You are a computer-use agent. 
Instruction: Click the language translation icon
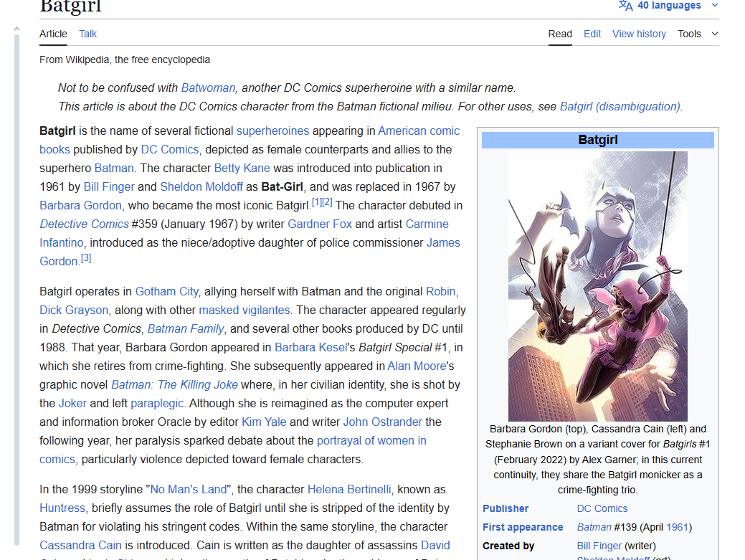click(625, 5)
